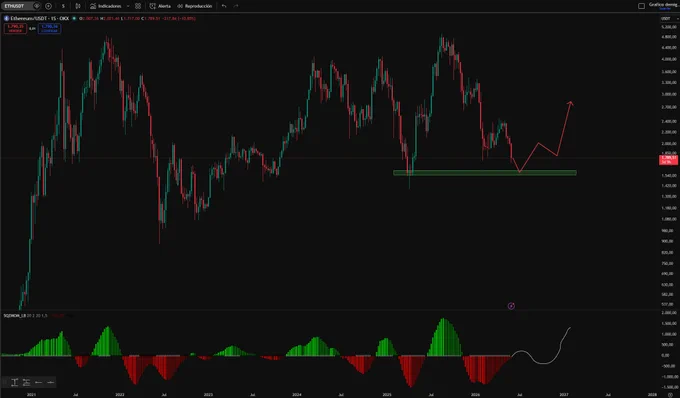The width and height of the screenshot is (680, 398).
Task: Open the indicator templates grid icon
Action: pyautogui.click(x=138, y=6)
